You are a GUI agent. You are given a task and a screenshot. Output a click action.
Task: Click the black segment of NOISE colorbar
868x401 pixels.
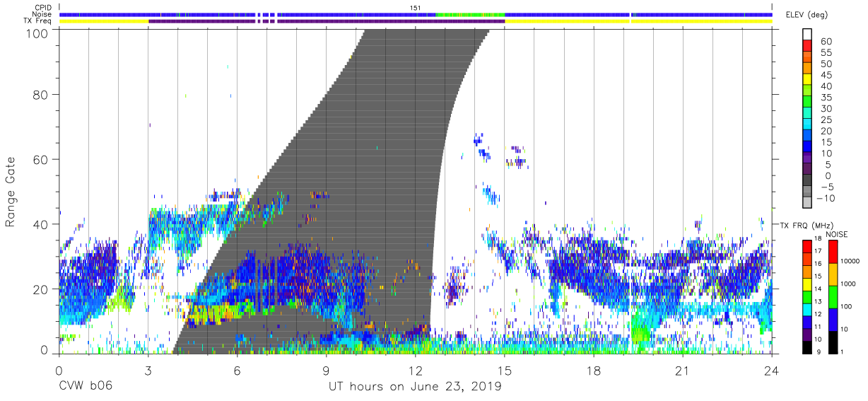833,342
